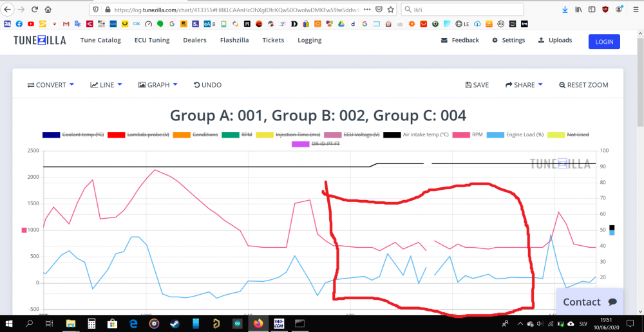The width and height of the screenshot is (644, 332).
Task: Open Tickets menu item
Action: (x=273, y=41)
